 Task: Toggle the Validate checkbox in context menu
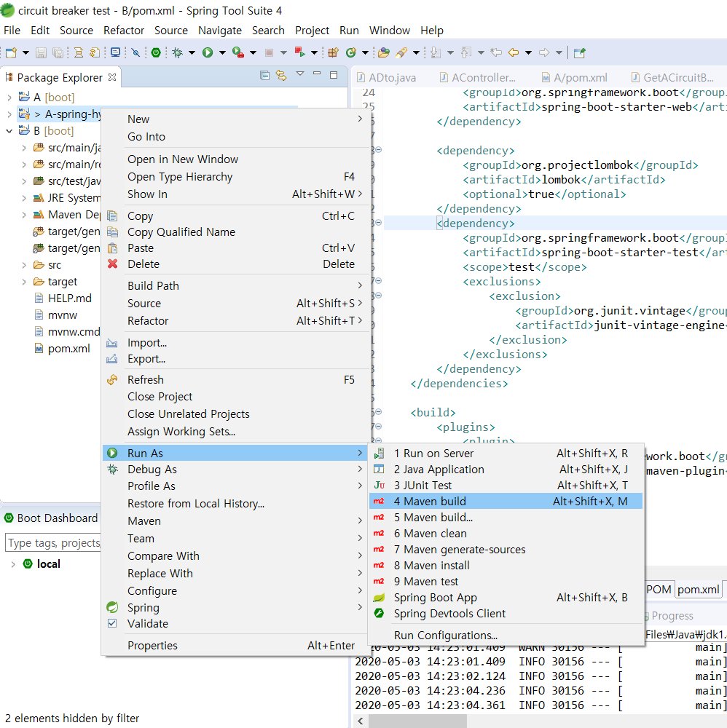coord(112,624)
